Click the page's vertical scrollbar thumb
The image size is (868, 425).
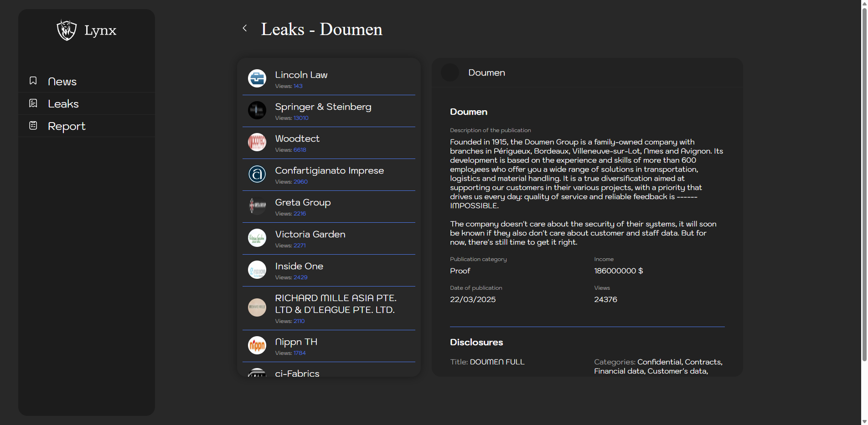point(864,182)
